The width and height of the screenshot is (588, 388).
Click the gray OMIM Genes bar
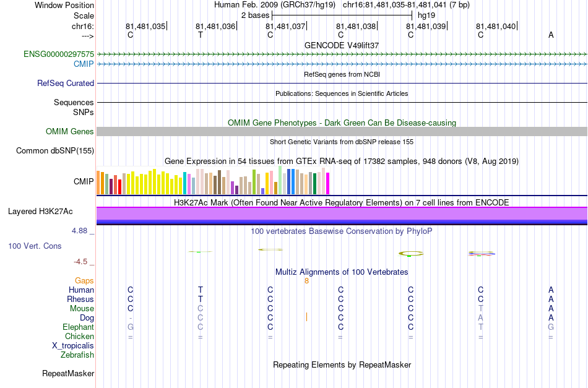click(342, 131)
